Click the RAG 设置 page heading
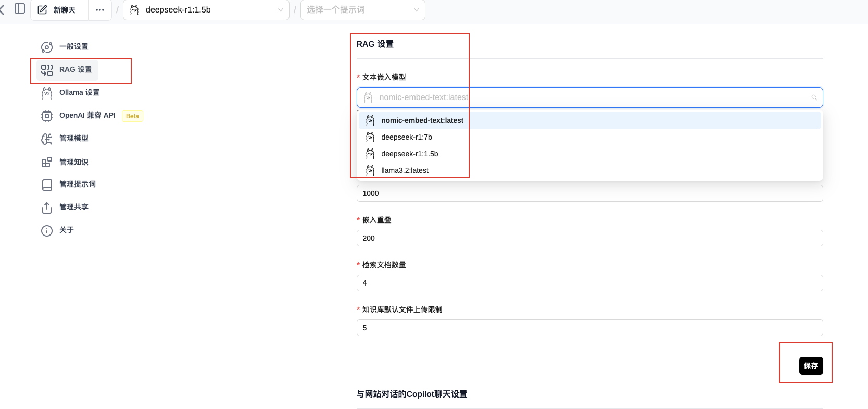 [375, 44]
